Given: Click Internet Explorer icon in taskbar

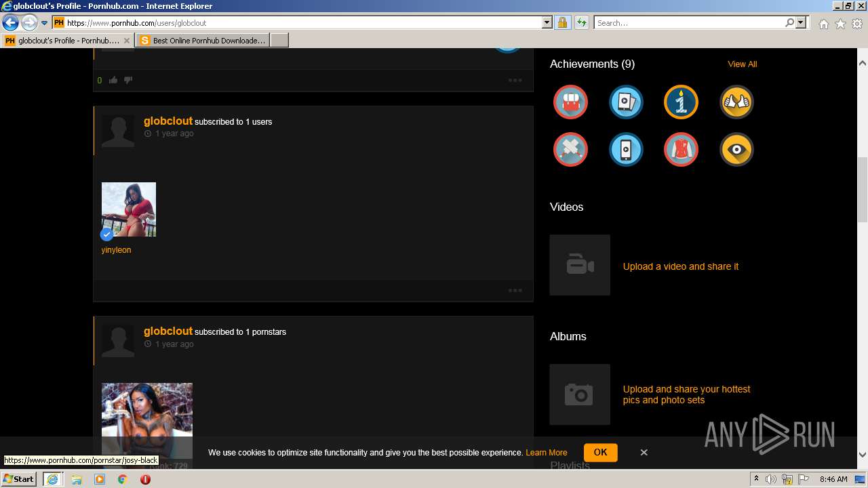Looking at the screenshot, I should [53, 479].
